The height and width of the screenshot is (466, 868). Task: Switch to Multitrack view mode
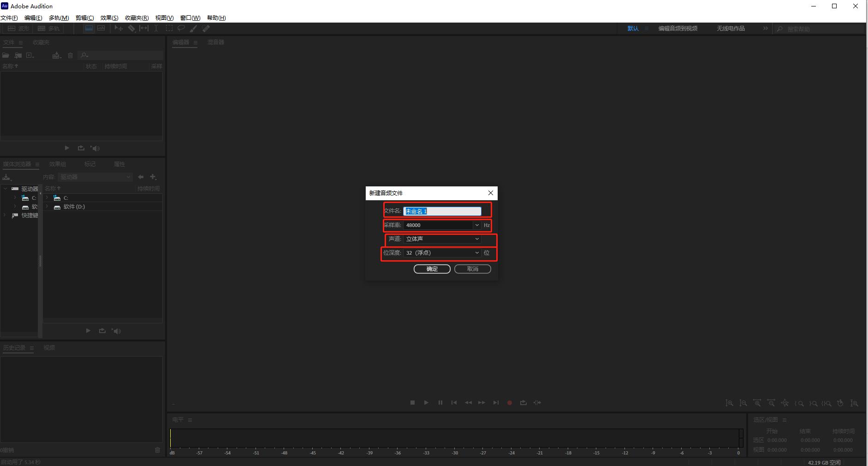[x=49, y=29]
